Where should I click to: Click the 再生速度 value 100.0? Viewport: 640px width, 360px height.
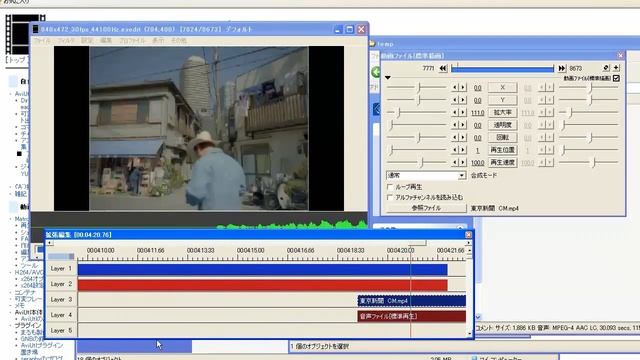click(478, 163)
